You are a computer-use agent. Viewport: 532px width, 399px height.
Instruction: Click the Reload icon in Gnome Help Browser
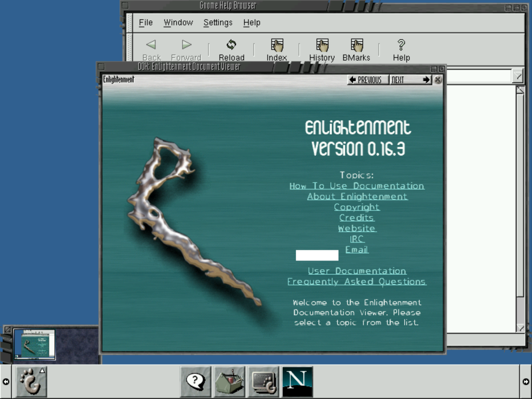click(231, 49)
